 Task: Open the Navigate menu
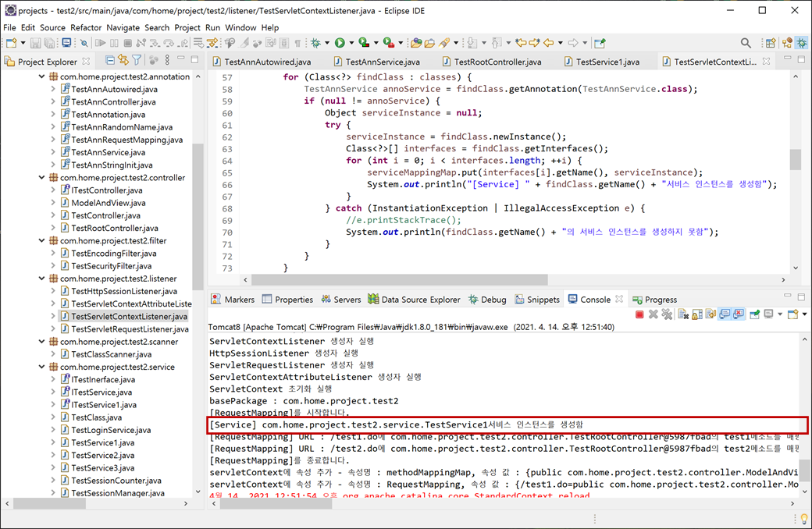123,27
